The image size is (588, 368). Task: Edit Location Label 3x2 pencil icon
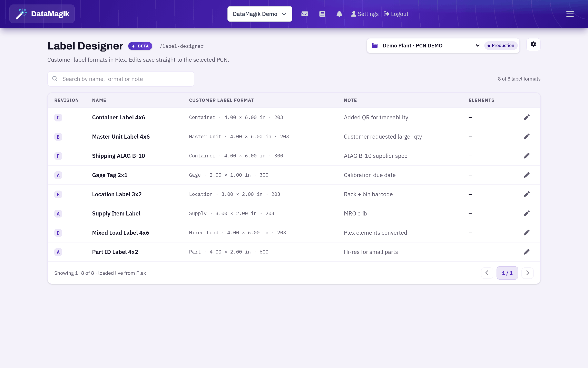527,194
